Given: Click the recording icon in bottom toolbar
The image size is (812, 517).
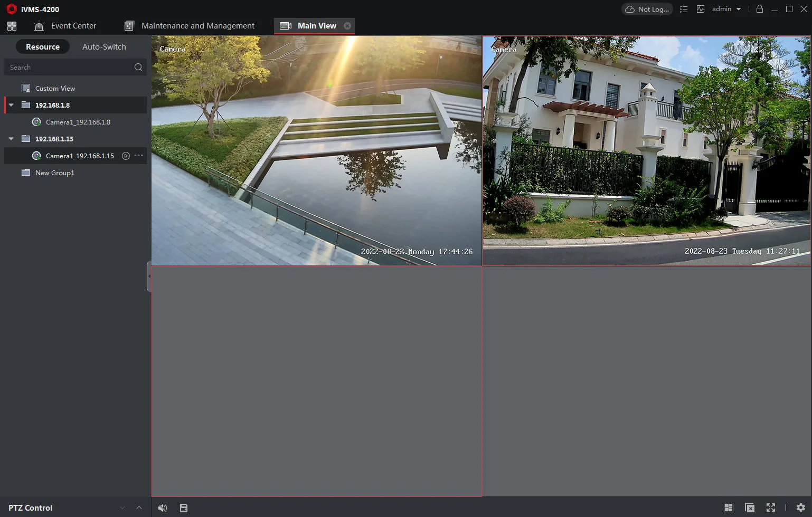Looking at the screenshot, I should click(184, 508).
